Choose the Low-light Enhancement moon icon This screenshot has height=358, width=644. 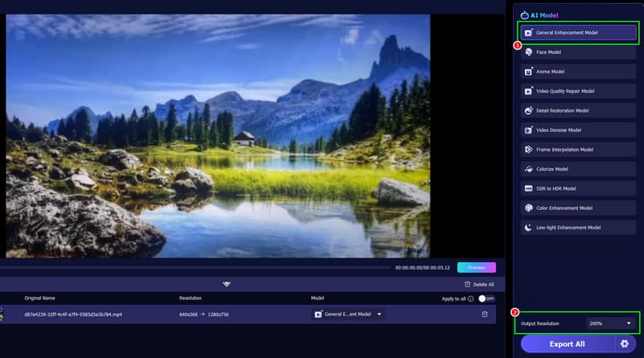[x=528, y=228]
